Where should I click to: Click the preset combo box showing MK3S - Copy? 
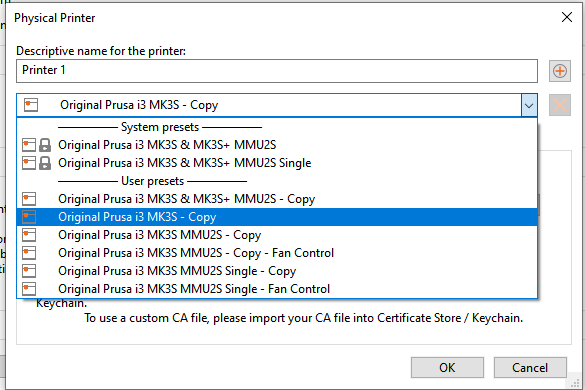pyautogui.click(x=277, y=105)
